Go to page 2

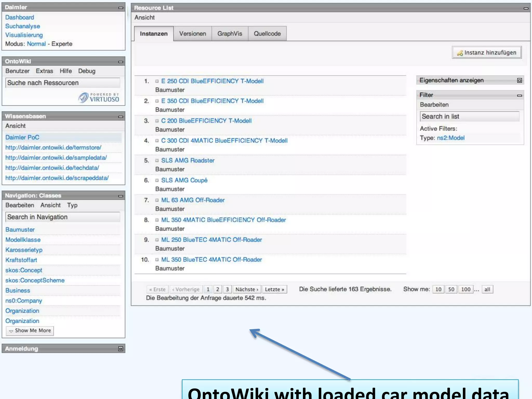pos(218,289)
